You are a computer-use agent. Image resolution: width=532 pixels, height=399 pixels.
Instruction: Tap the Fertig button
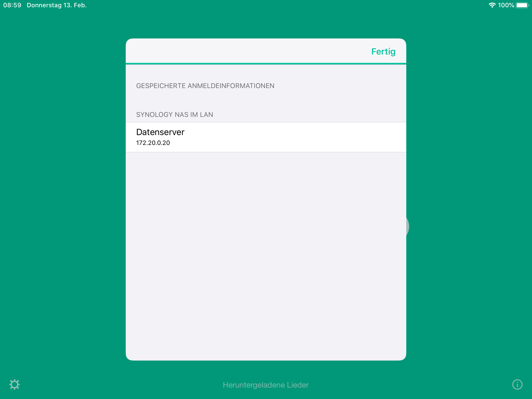pyautogui.click(x=383, y=51)
